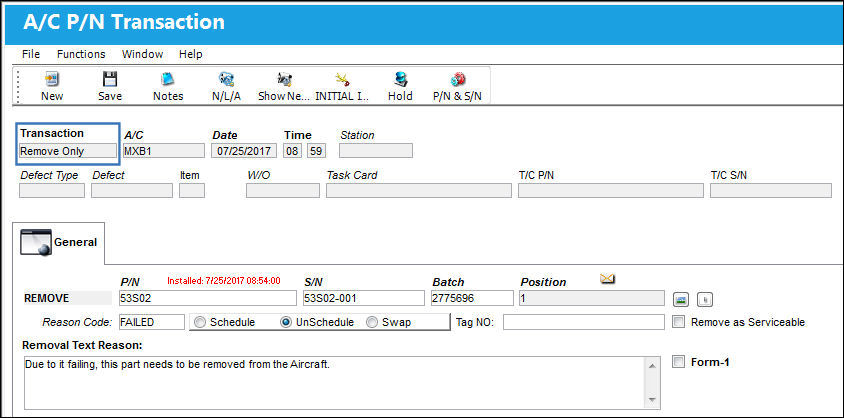This screenshot has height=418, width=844.
Task: Select the Schedule radio button
Action: coord(200,322)
